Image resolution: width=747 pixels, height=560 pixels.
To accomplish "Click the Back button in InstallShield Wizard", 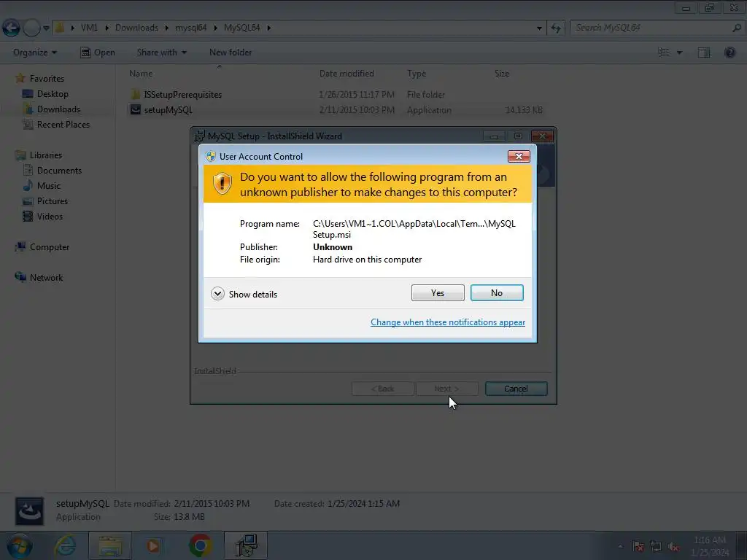I will coord(382,389).
